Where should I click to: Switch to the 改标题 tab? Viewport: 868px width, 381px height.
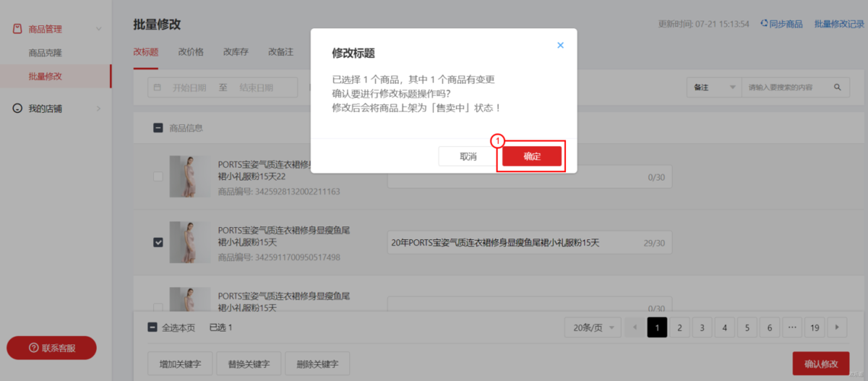(x=146, y=52)
